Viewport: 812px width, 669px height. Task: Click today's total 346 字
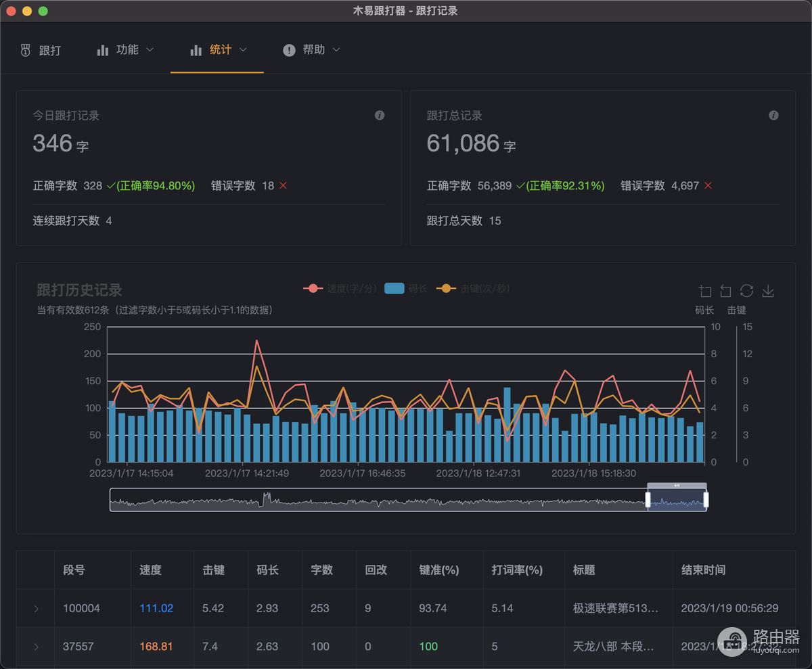(60, 143)
